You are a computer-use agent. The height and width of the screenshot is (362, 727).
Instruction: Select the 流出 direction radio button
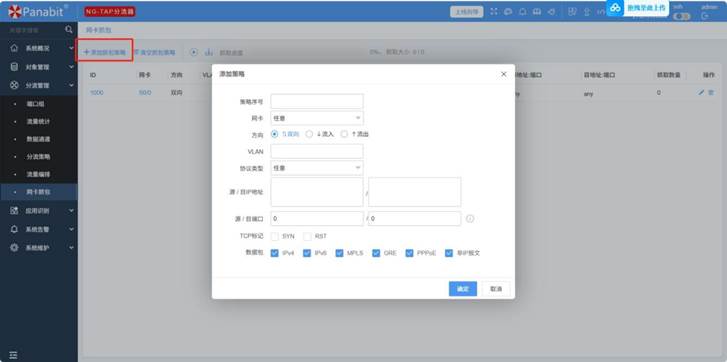[344, 134]
